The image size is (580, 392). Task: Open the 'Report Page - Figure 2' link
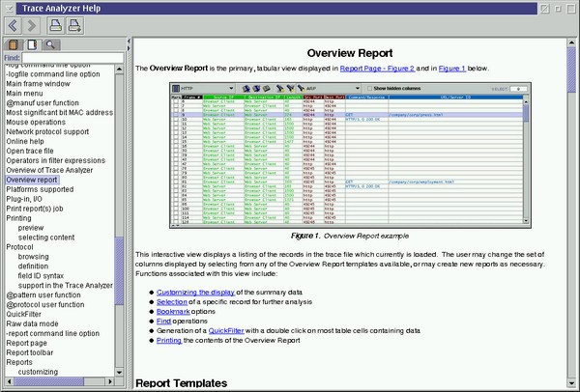(377, 69)
